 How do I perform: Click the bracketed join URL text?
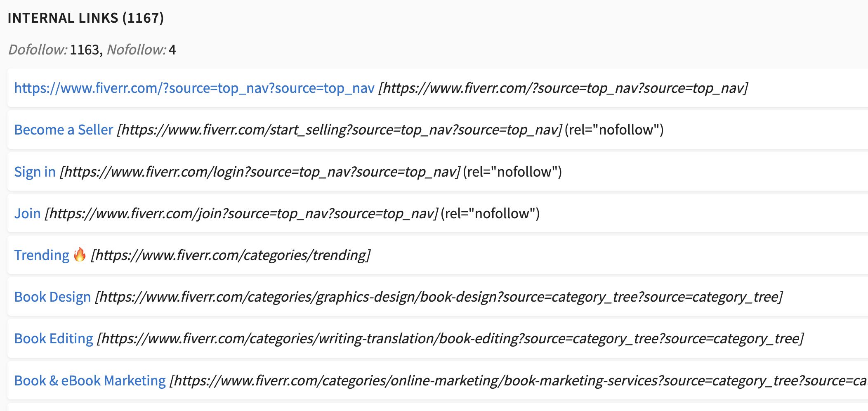[241, 213]
